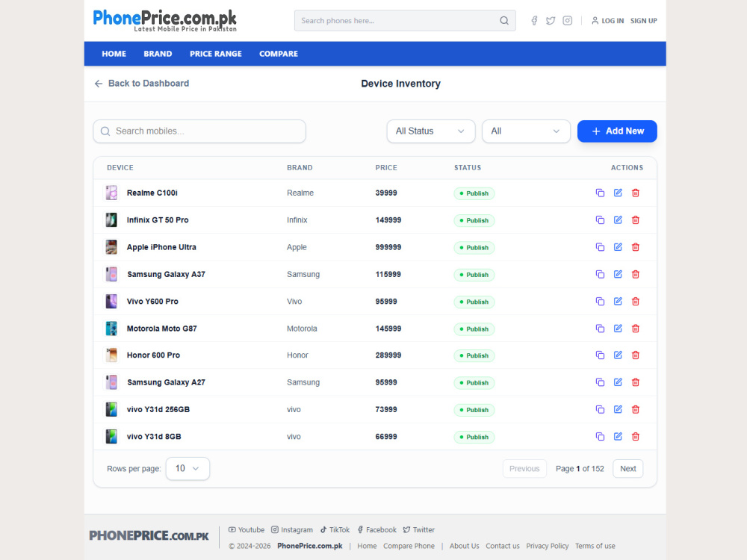The width and height of the screenshot is (747, 560).
Task: Open the Facebook icon in header
Action: tap(535, 20)
